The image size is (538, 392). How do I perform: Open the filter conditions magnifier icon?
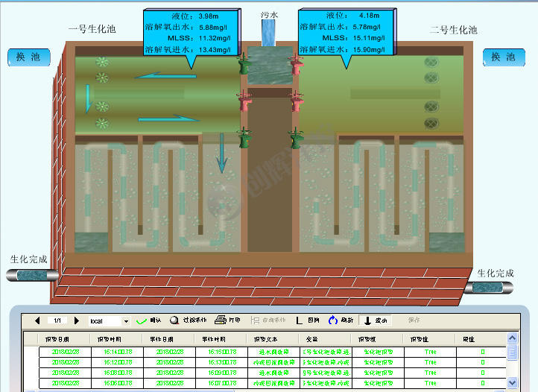(174, 321)
